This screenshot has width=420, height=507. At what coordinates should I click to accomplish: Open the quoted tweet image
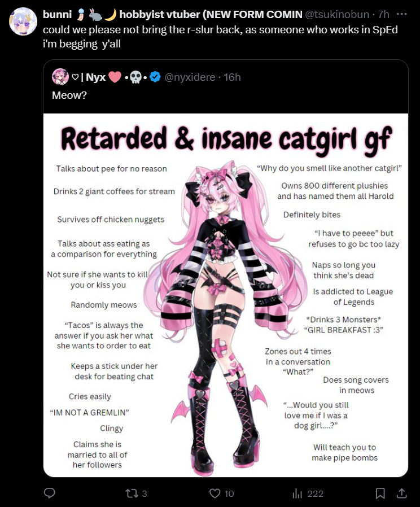click(226, 295)
